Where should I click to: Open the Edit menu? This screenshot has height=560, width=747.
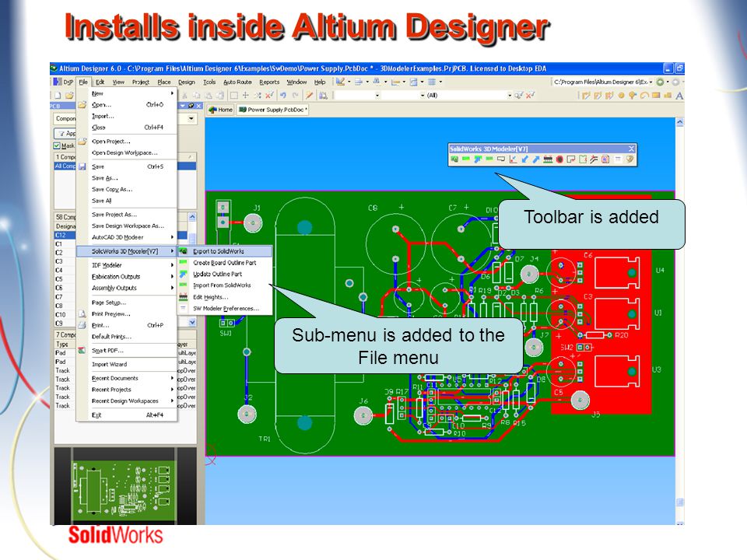(100, 82)
